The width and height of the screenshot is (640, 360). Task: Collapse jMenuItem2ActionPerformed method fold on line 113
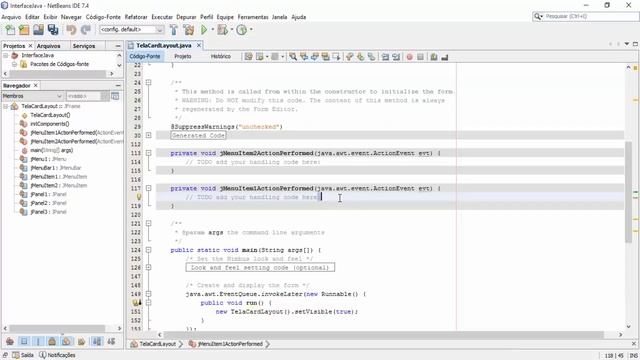pos(149,153)
